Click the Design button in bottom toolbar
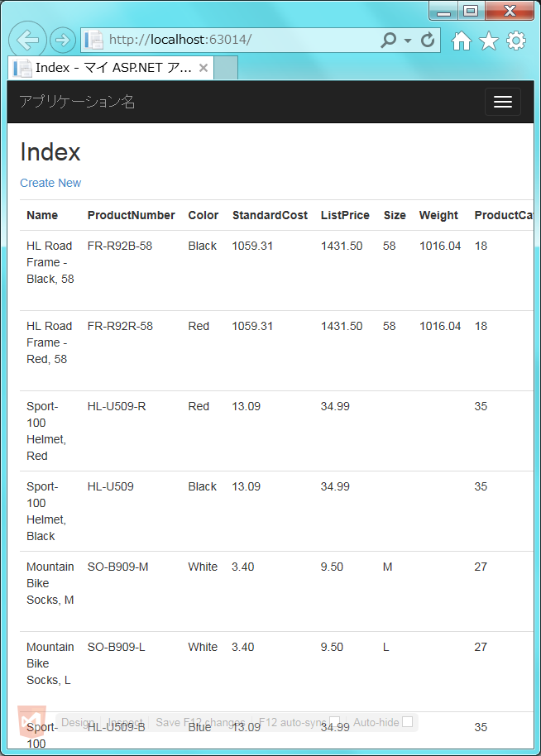Viewport: 541px width, 756px height. 77,722
